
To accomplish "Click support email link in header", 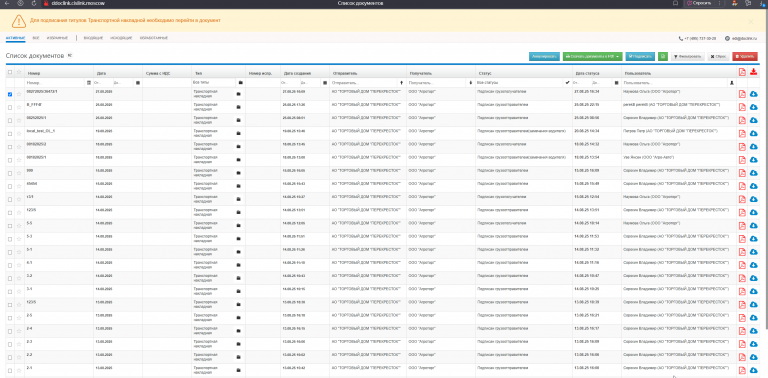I will point(743,38).
